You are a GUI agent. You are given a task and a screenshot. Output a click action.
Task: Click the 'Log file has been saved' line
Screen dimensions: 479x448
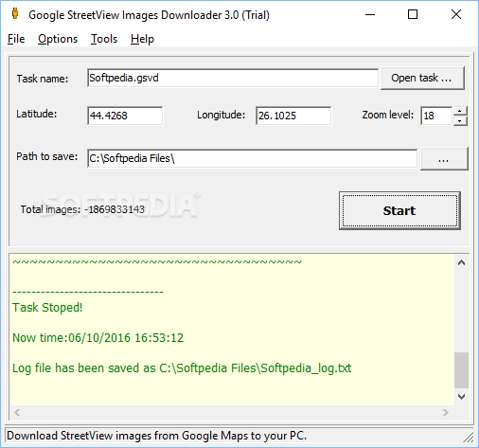[x=182, y=368]
